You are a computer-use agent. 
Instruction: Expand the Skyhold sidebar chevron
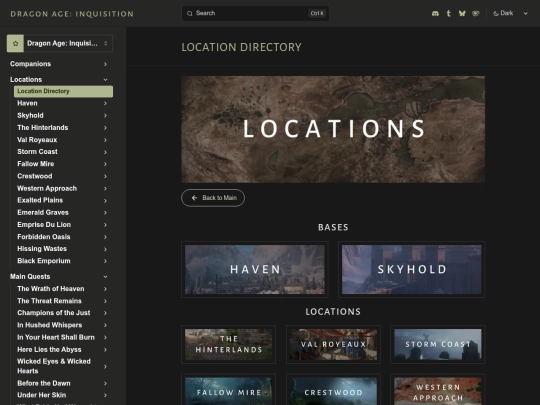[105, 116]
